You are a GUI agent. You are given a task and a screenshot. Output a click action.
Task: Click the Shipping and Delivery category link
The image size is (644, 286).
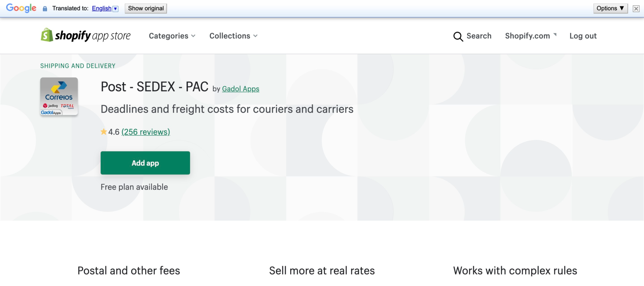tap(78, 66)
